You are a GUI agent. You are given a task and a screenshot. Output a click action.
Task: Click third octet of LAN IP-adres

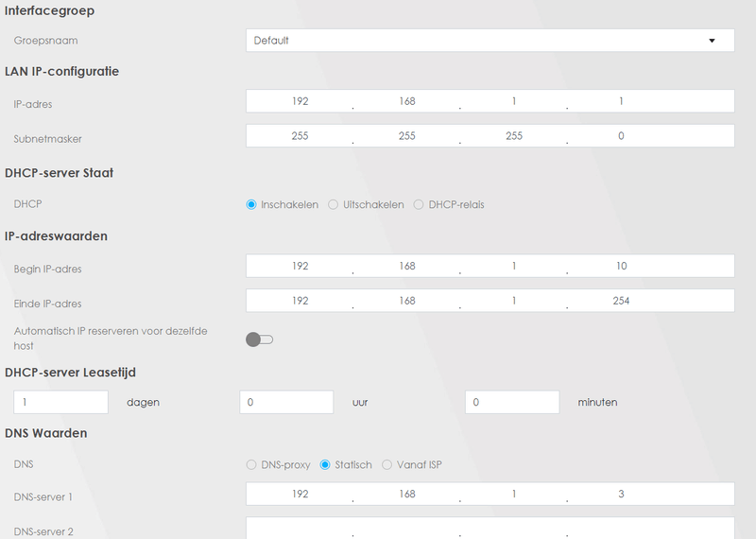point(514,101)
